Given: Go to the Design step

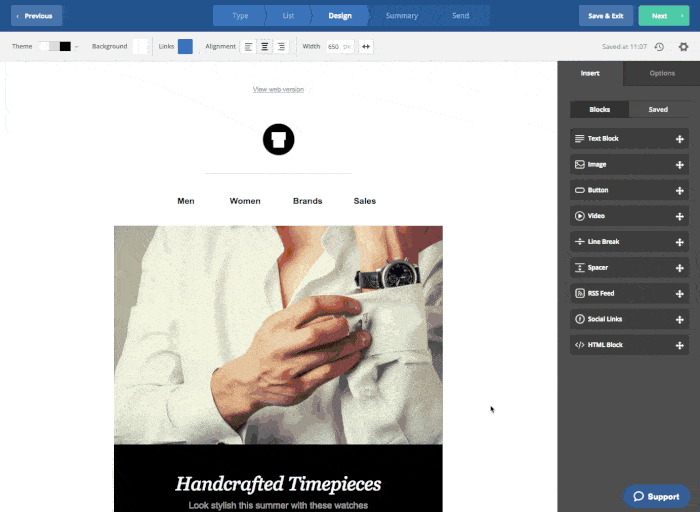Looking at the screenshot, I should click(340, 16).
